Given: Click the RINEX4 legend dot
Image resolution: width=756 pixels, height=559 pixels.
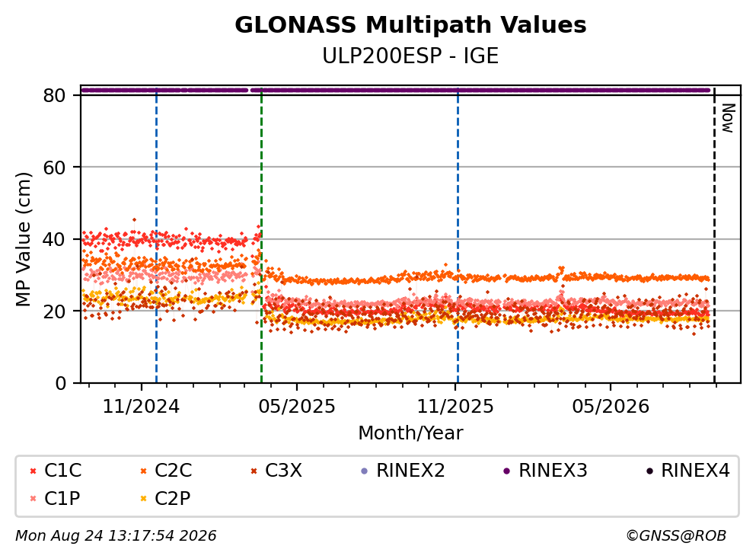Looking at the screenshot, I should coord(649,471).
